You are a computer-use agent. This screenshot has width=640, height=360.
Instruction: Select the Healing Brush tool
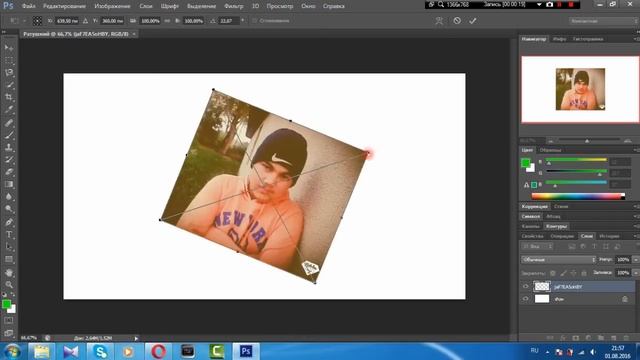coord(9,122)
